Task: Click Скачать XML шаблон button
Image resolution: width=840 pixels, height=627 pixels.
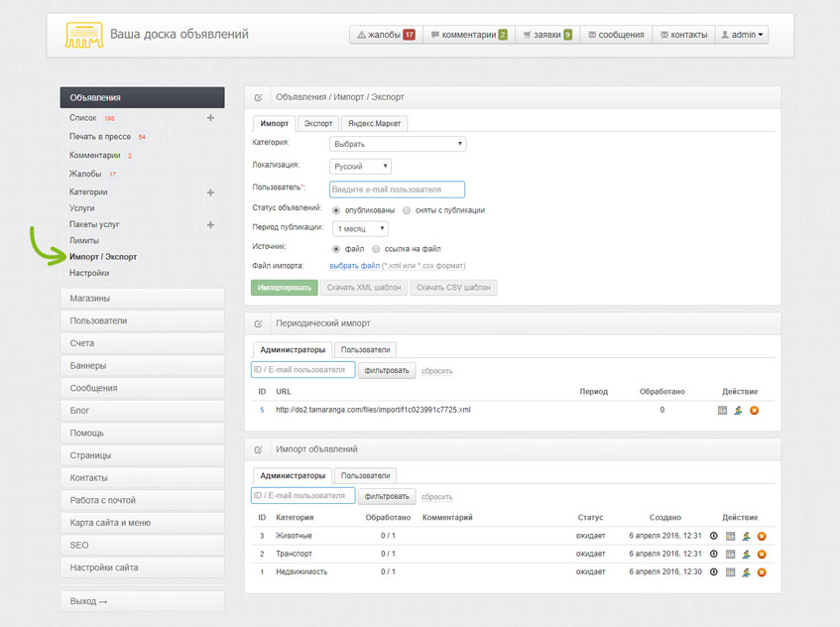Action: (x=364, y=288)
